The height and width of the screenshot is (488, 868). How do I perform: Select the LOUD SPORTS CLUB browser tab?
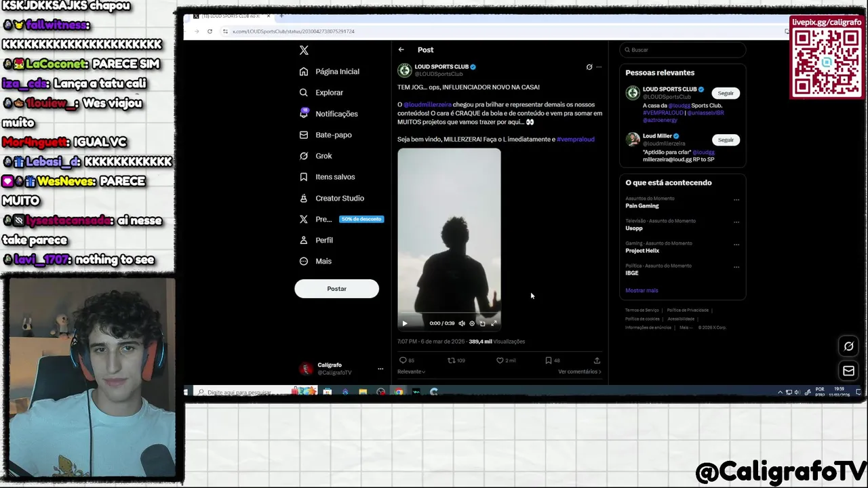[231, 16]
